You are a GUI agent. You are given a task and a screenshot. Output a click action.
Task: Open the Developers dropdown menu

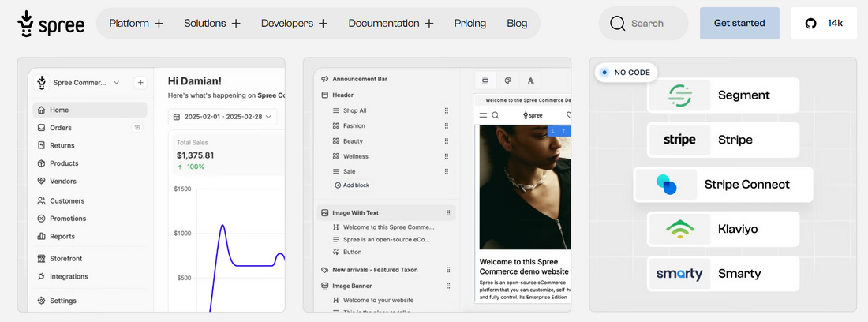[294, 24]
